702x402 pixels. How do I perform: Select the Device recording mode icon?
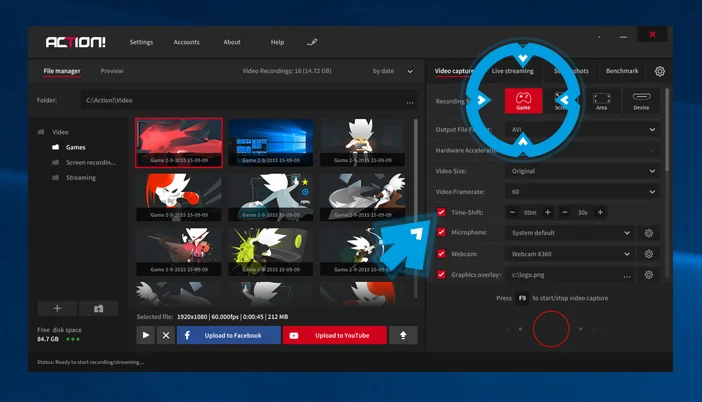pos(641,101)
